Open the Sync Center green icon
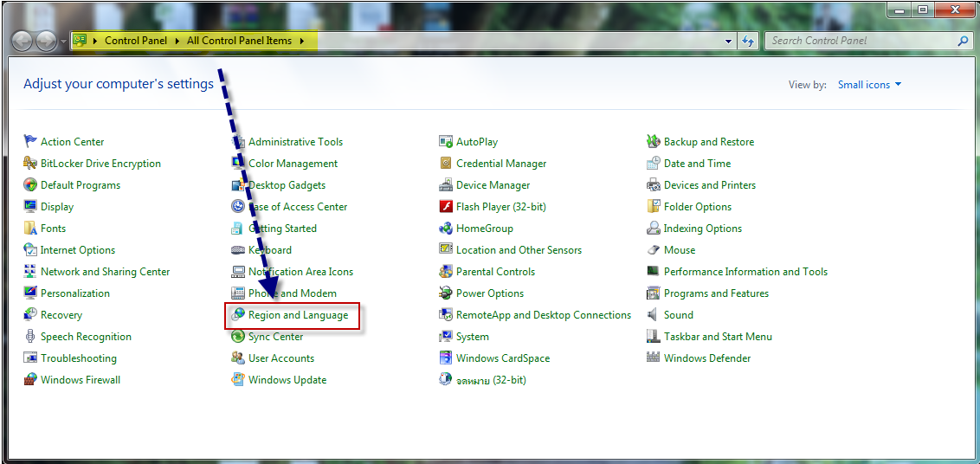Image resolution: width=980 pixels, height=464 pixels. point(237,337)
